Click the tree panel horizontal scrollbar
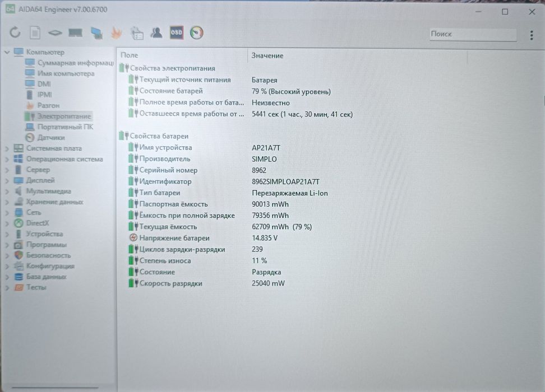The image size is (545, 392). pyautogui.click(x=55, y=387)
